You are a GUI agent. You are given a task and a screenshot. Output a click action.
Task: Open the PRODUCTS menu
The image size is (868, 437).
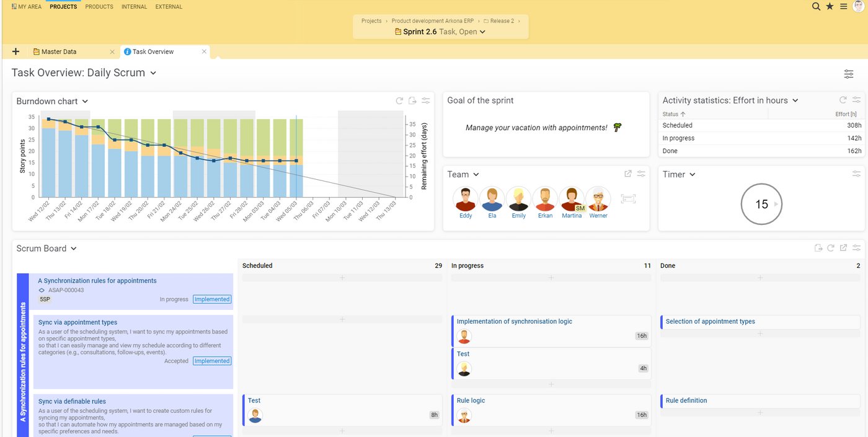(x=99, y=7)
